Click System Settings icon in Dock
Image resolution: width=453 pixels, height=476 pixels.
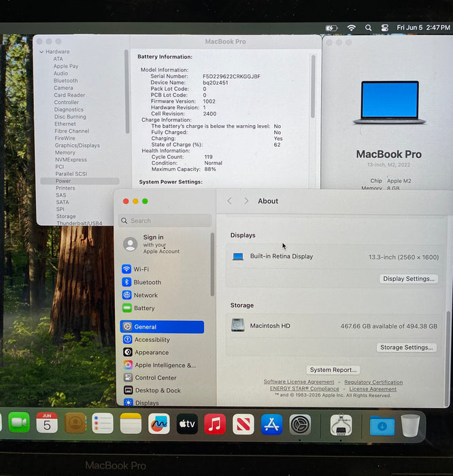300,425
